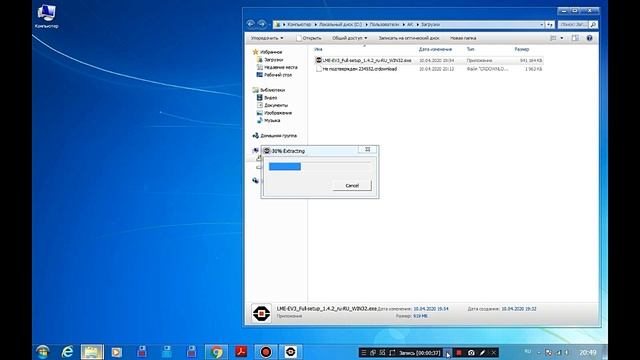640x360 pixels.
Task: Click the LEGO EV3 thumbnail in details pane
Action: point(261,313)
